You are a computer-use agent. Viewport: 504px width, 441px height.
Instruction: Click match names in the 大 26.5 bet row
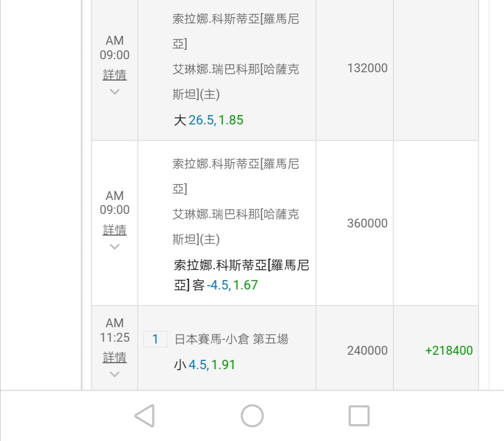click(236, 57)
